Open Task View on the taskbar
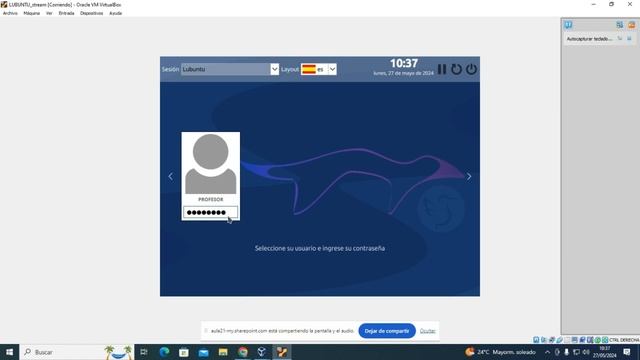This screenshot has width=640, height=360. 144,352
